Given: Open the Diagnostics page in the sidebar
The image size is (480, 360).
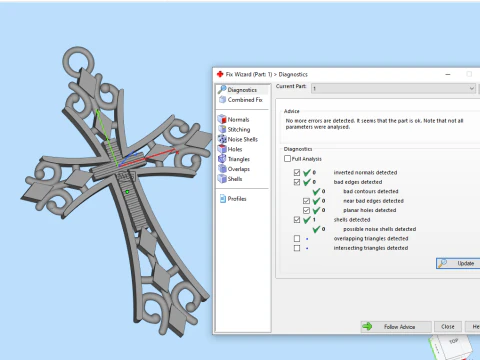Looking at the screenshot, I should 242,90.
